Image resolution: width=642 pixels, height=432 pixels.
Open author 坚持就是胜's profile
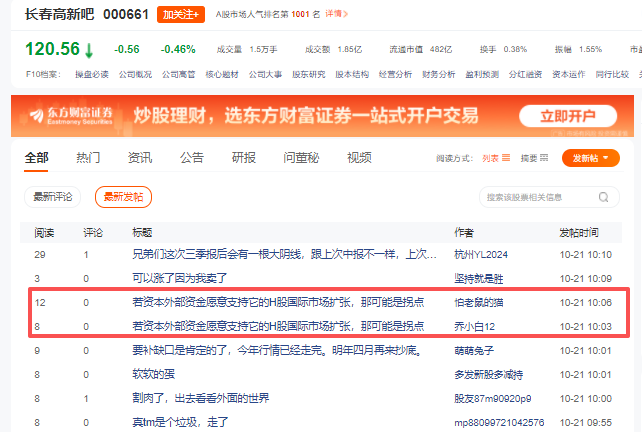pos(479,279)
